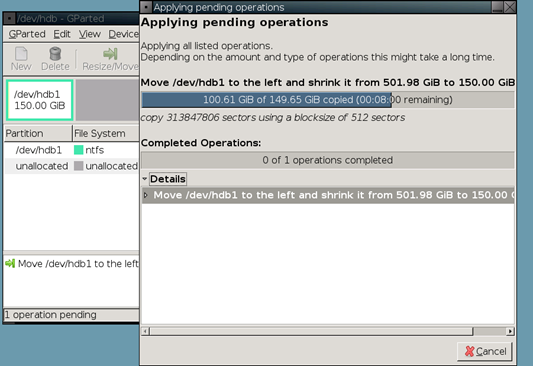Click the Delete partition toolbar icon
This screenshot has height=366, width=533.
coord(55,54)
